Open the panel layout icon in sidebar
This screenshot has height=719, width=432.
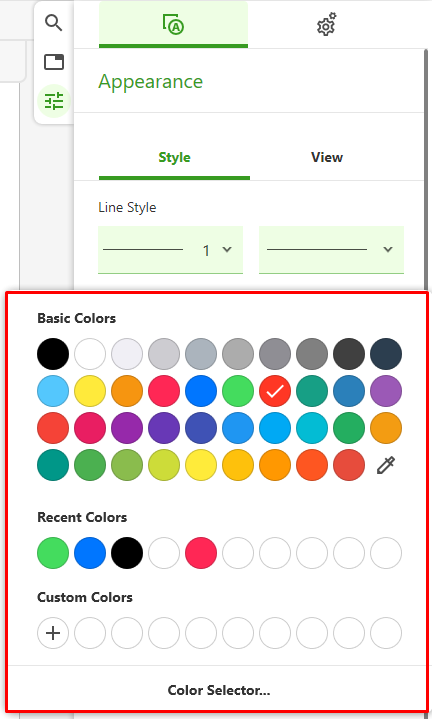pos(54,62)
